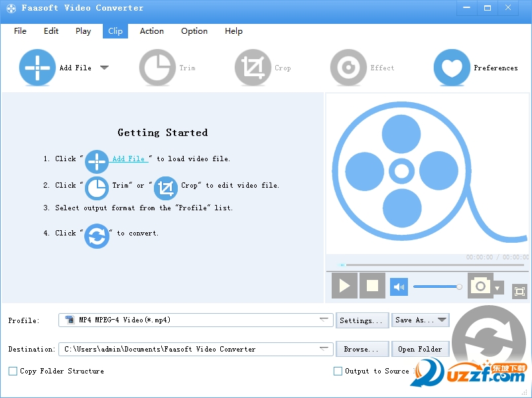The height and width of the screenshot is (398, 532).
Task: Click the Open Folder button
Action: 420,349
